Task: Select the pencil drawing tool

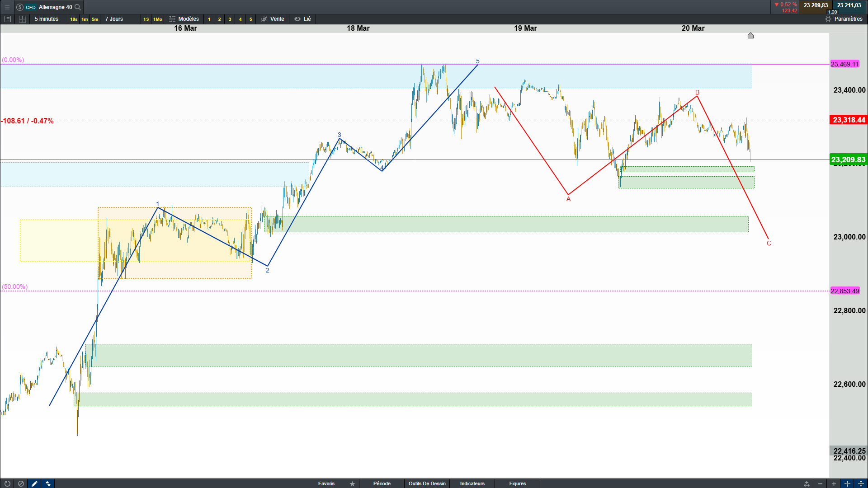Action: click(34, 483)
